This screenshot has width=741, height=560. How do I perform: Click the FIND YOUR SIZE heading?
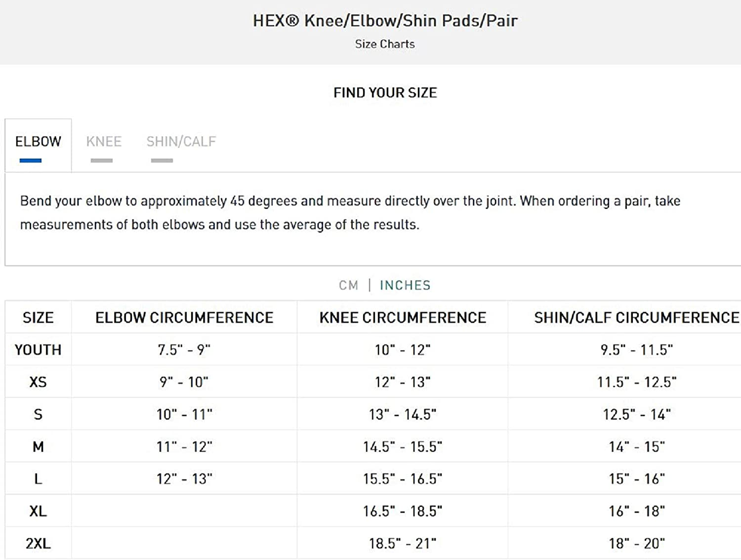pos(385,93)
